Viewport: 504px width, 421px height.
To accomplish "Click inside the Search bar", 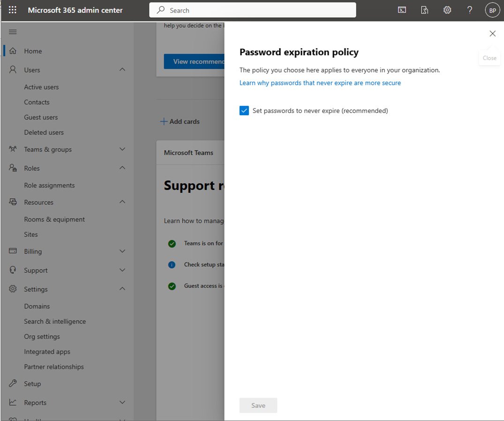I will (x=252, y=10).
